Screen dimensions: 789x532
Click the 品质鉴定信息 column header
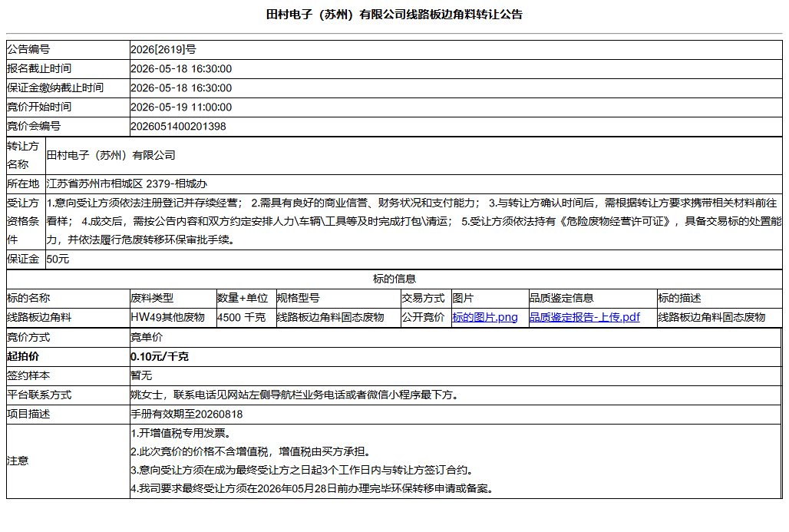pyautogui.click(x=593, y=299)
